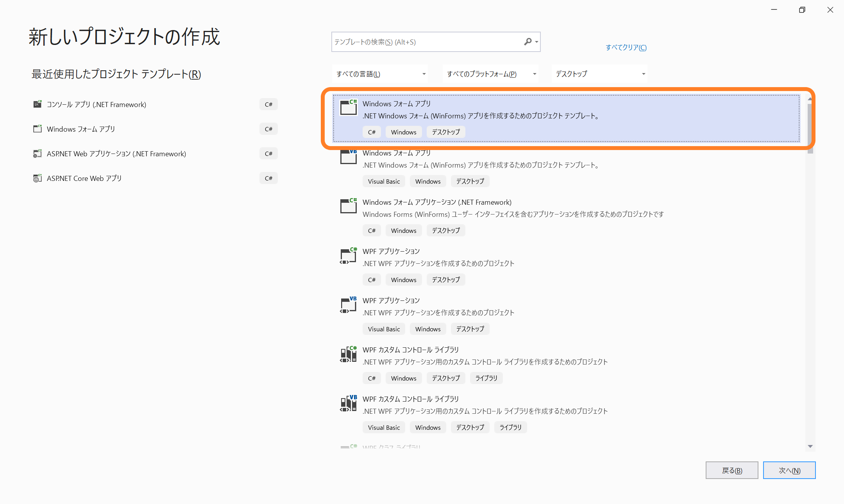844x504 pixels.
Task: Click the VB Windows フォーム アプリ template icon
Action: [x=349, y=157]
